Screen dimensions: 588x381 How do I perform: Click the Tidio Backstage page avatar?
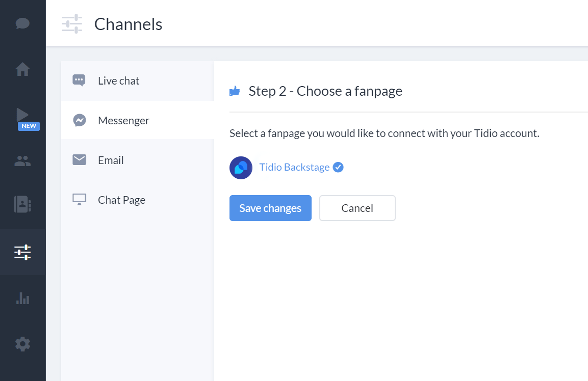click(x=241, y=168)
